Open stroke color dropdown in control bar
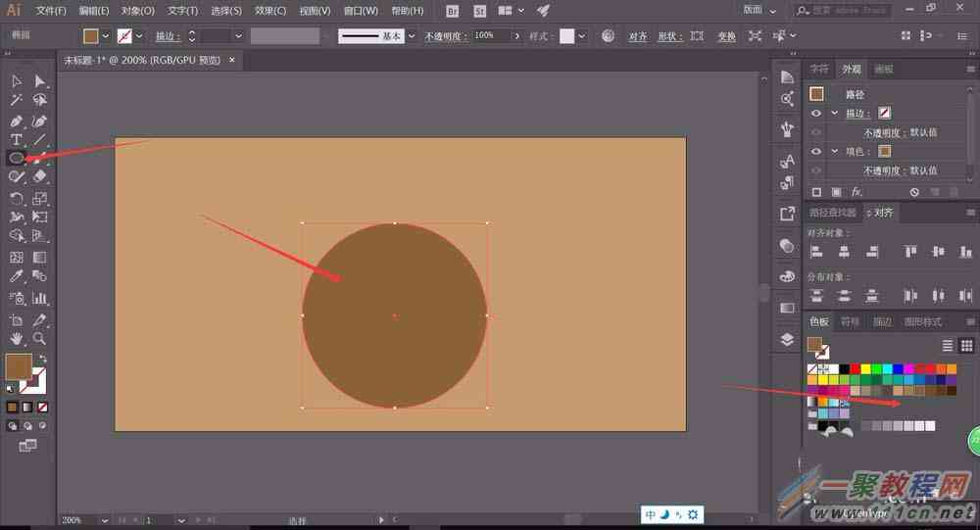The height and width of the screenshot is (530, 980). (139, 36)
